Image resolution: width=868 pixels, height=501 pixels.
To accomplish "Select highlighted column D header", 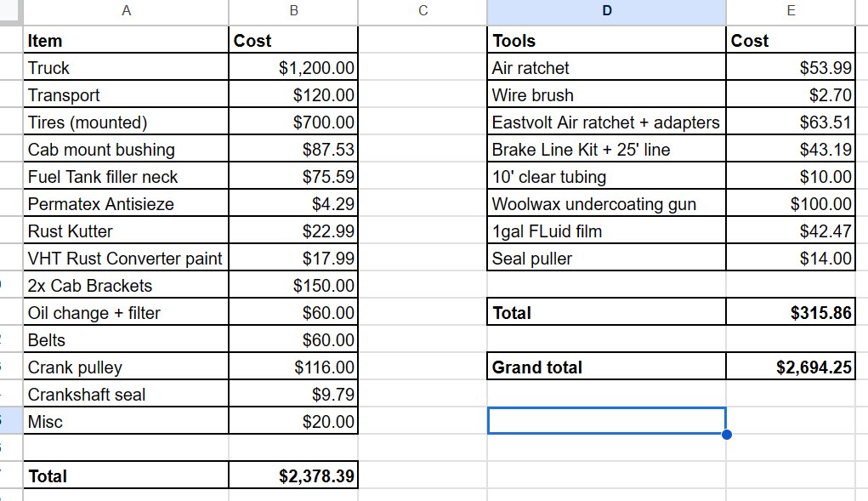I will pos(607,11).
